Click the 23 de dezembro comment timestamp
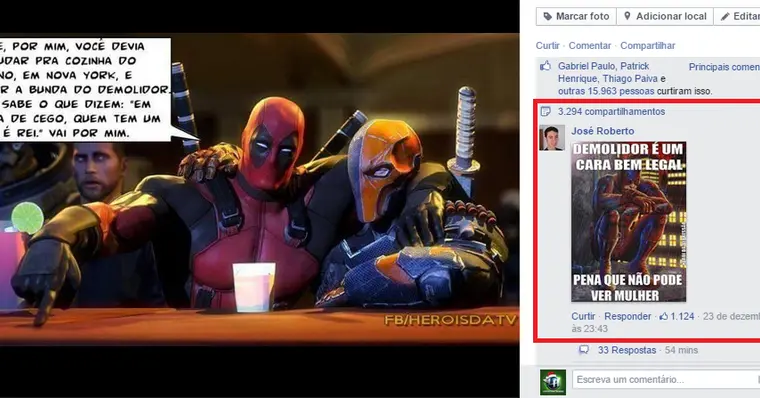Viewport: 760px width, 398px height. click(x=731, y=316)
